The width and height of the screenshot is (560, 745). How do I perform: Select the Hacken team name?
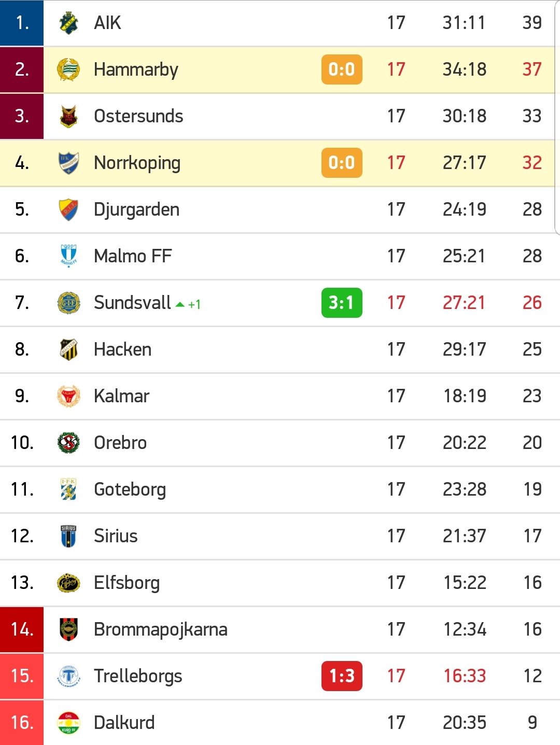click(122, 349)
